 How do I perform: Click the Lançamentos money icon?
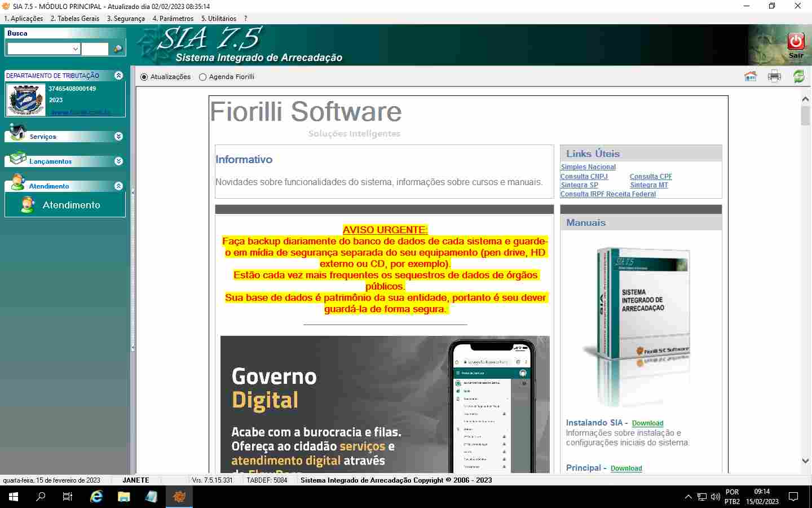pos(17,158)
